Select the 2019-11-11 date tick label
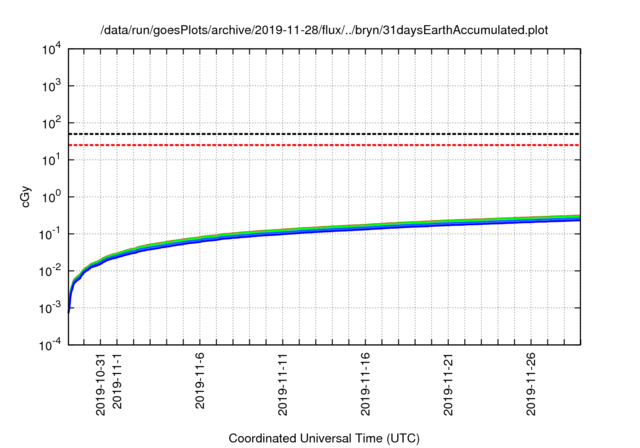This screenshot has width=640, height=448. click(x=283, y=378)
